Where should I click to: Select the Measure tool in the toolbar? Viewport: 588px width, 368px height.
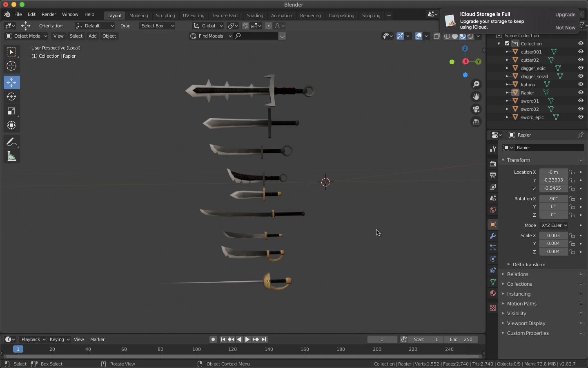11,156
